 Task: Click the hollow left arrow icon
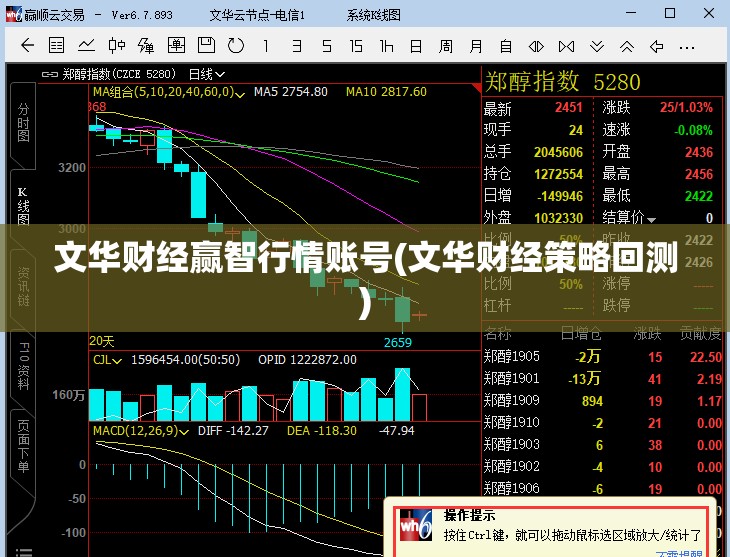tap(656, 46)
